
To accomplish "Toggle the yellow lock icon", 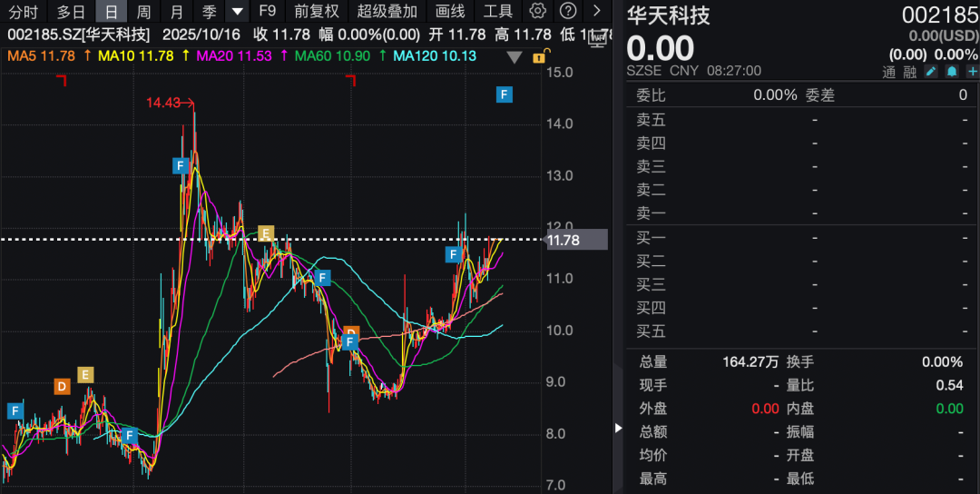I will [538, 56].
